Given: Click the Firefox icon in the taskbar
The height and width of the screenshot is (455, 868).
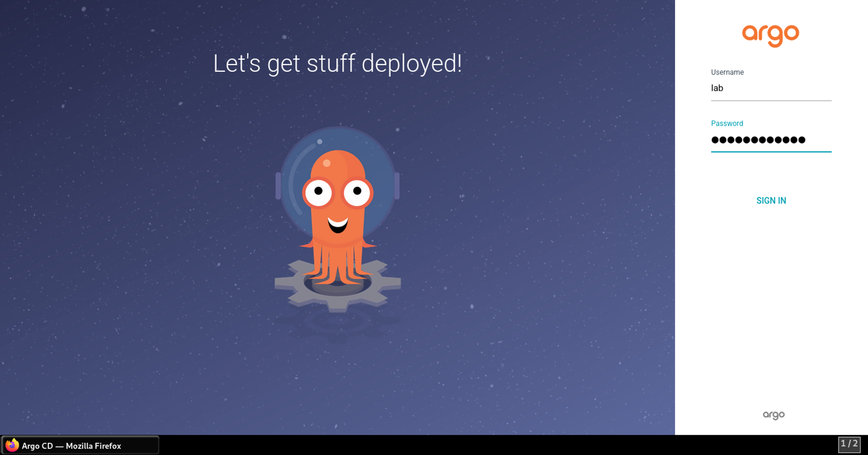Looking at the screenshot, I should coord(12,445).
